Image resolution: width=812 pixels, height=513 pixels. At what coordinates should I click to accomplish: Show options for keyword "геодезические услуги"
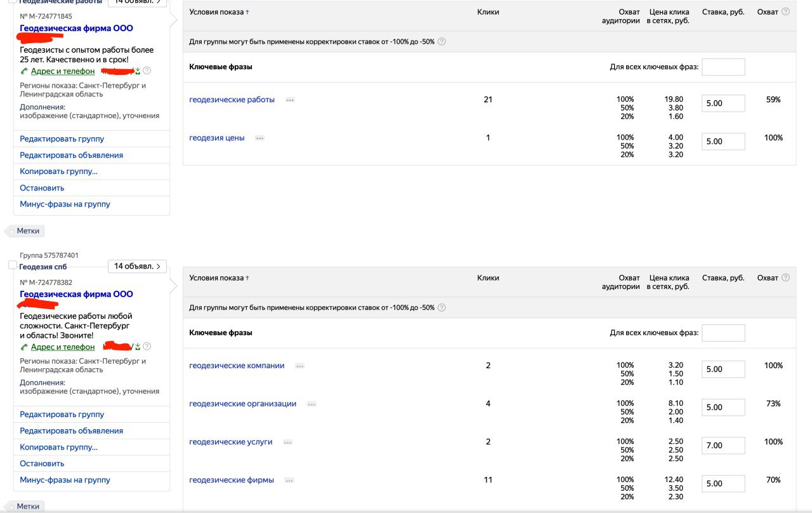(x=287, y=443)
